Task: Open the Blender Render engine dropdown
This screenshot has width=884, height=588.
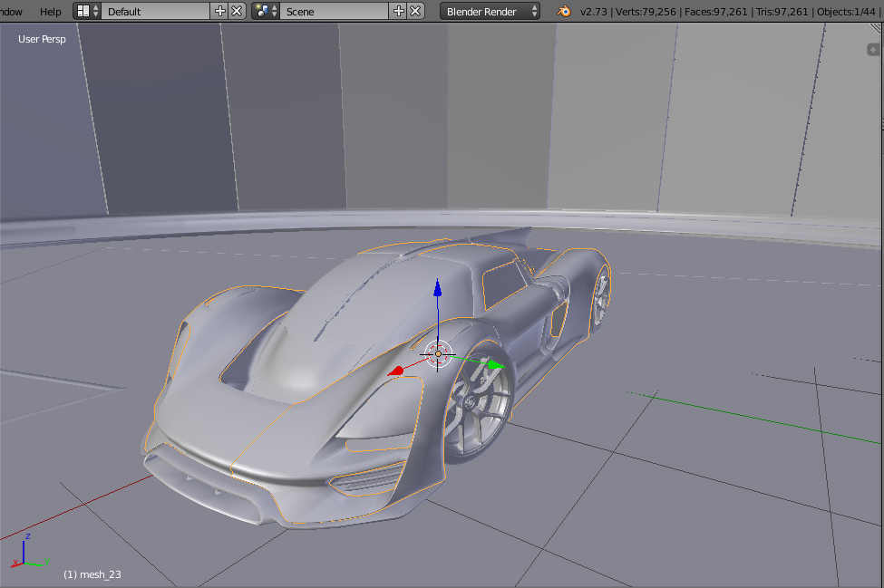Action: (490, 11)
